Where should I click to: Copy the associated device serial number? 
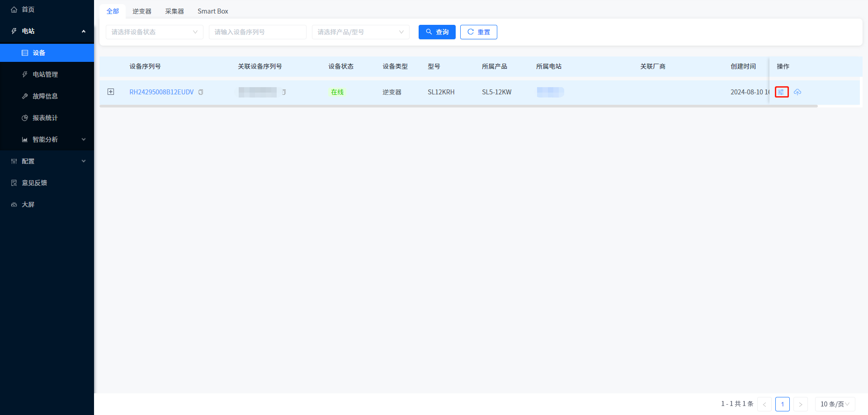pos(284,92)
